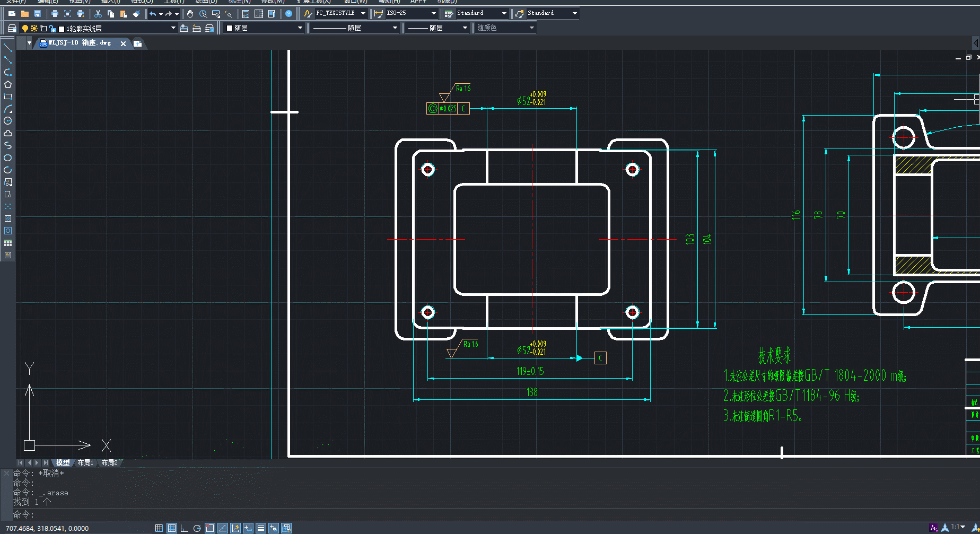Open the ISO-25 dimension style dropdown
The image size is (980, 534).
433,13
